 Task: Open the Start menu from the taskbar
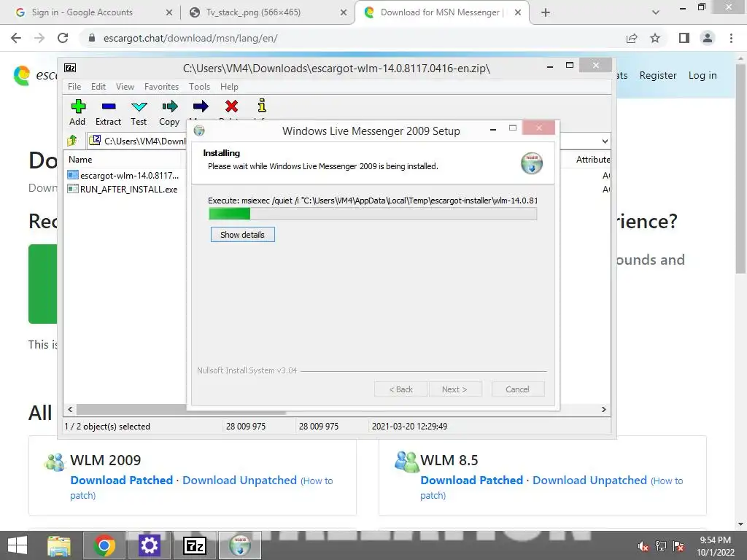18,545
